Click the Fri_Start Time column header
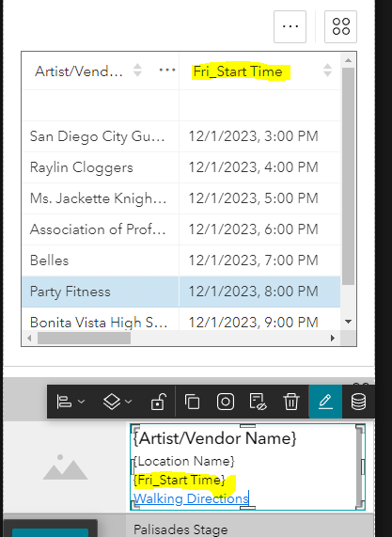 238,71
